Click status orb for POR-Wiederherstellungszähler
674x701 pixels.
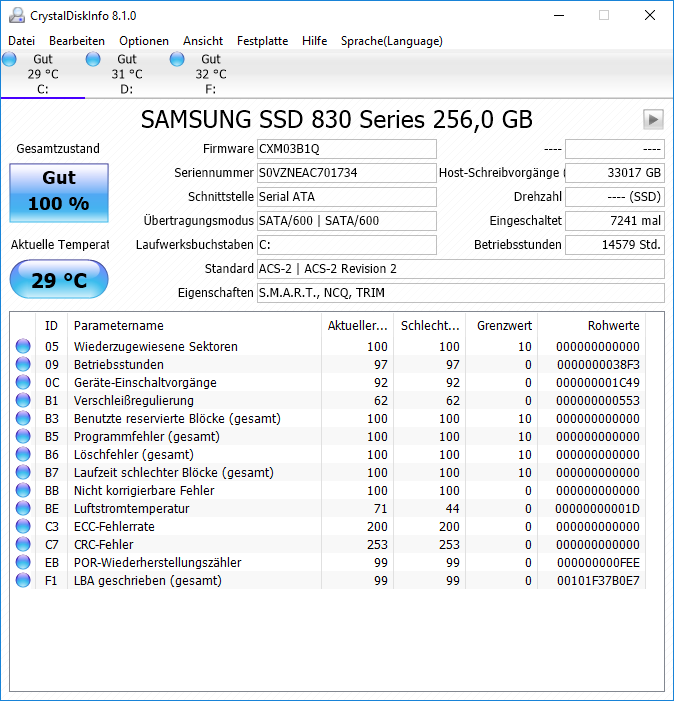pyautogui.click(x=23, y=562)
